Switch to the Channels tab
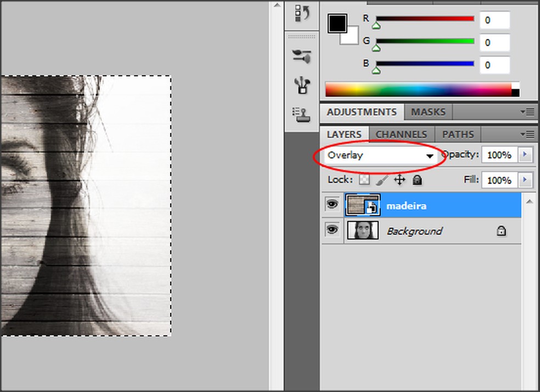Image resolution: width=540 pixels, height=392 pixels. pyautogui.click(x=401, y=134)
